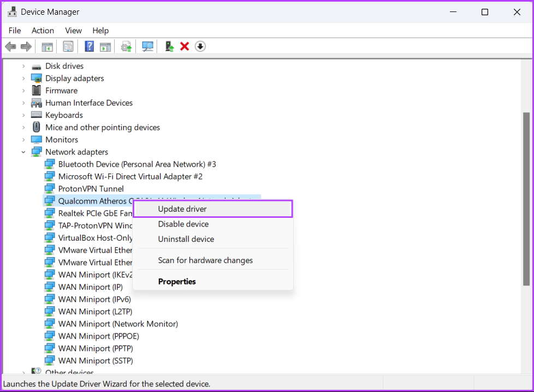534x392 pixels.
Task: Open the Action menu
Action: point(43,31)
